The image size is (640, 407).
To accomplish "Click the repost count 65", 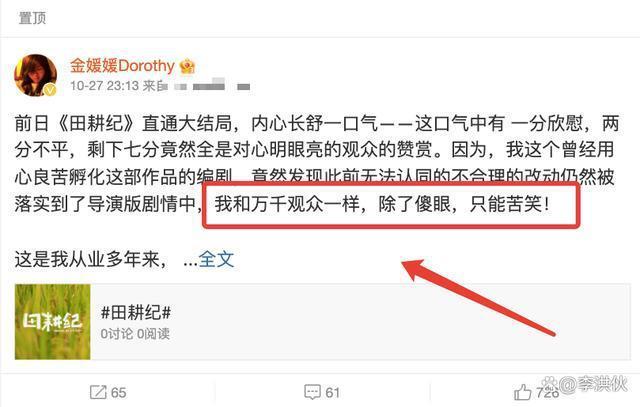I will click(118, 393).
